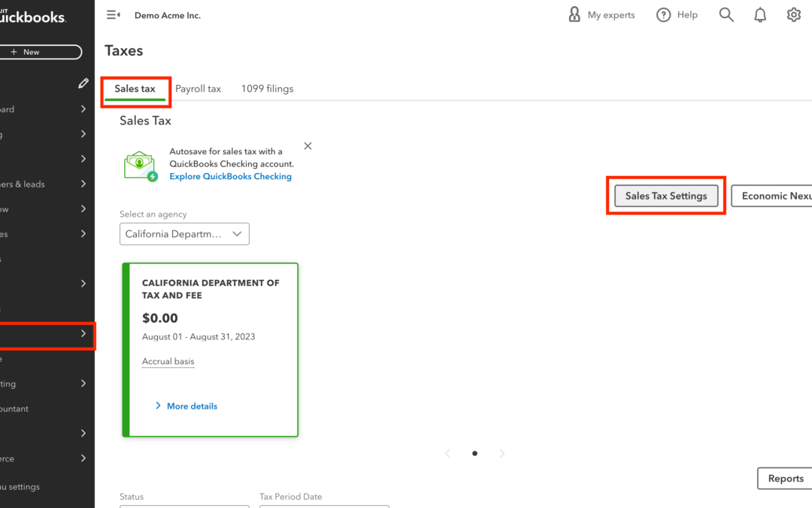The image size is (812, 508).
Task: Select the carousel page dot
Action: 474,454
